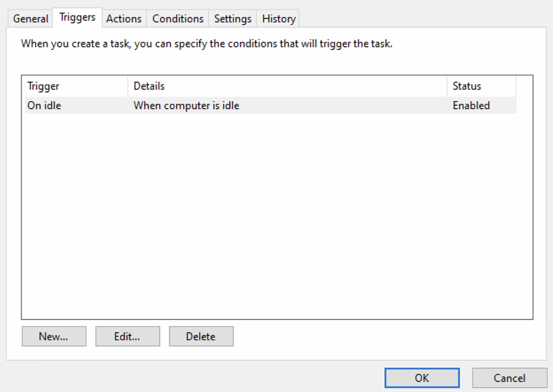Cancel the task dialog

(x=509, y=378)
